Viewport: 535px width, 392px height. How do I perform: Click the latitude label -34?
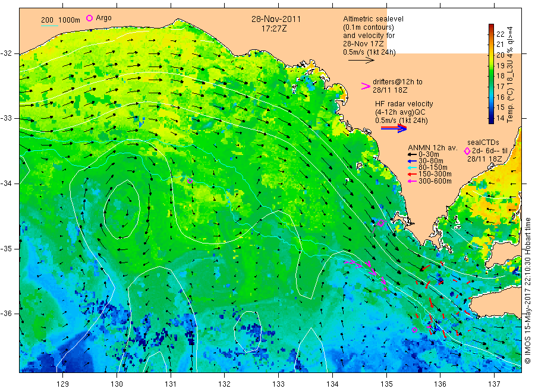pos(6,184)
